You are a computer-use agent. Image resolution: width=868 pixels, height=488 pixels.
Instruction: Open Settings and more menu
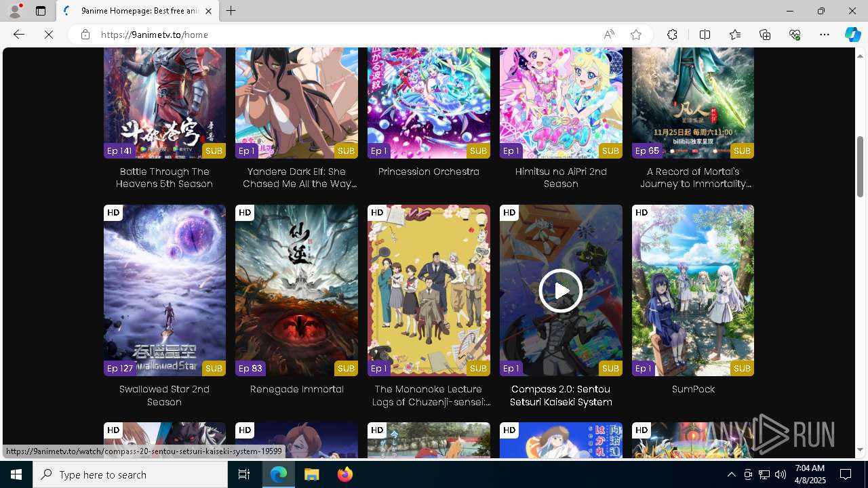click(825, 35)
